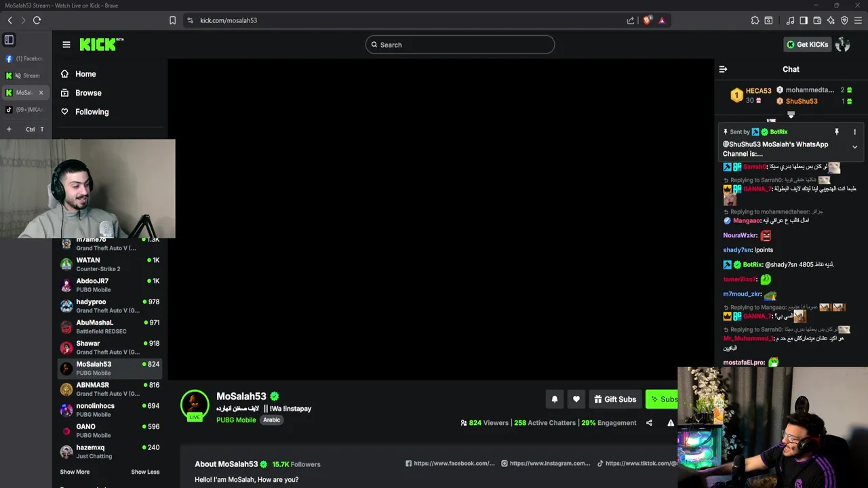Select GANO channel in sidebar
The image size is (868, 488).
110,431
